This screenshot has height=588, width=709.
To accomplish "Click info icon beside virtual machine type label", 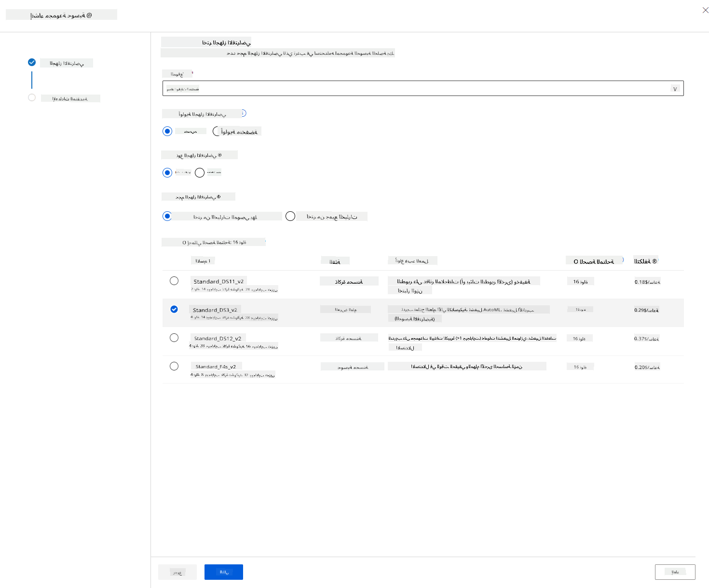I will 219,155.
